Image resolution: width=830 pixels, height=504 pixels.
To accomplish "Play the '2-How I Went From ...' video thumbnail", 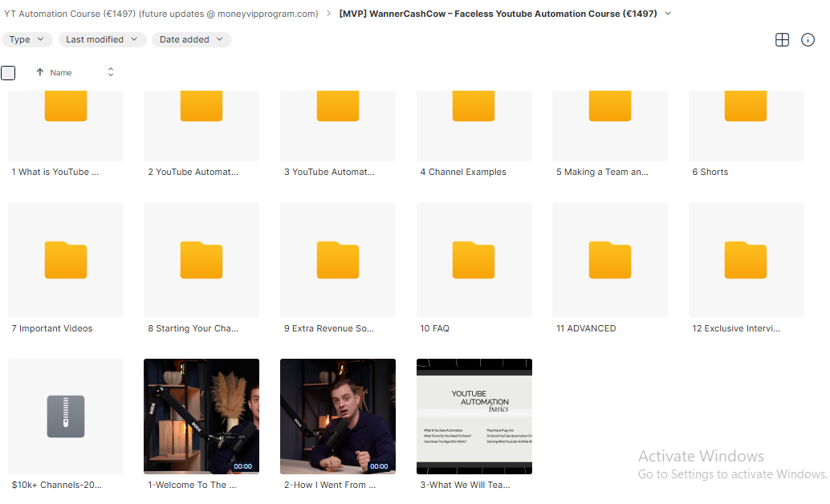I will [338, 416].
